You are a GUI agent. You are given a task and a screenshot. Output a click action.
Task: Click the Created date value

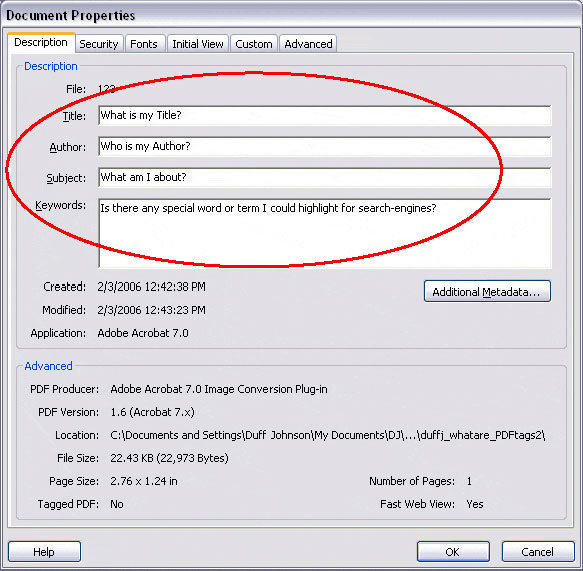[151, 287]
